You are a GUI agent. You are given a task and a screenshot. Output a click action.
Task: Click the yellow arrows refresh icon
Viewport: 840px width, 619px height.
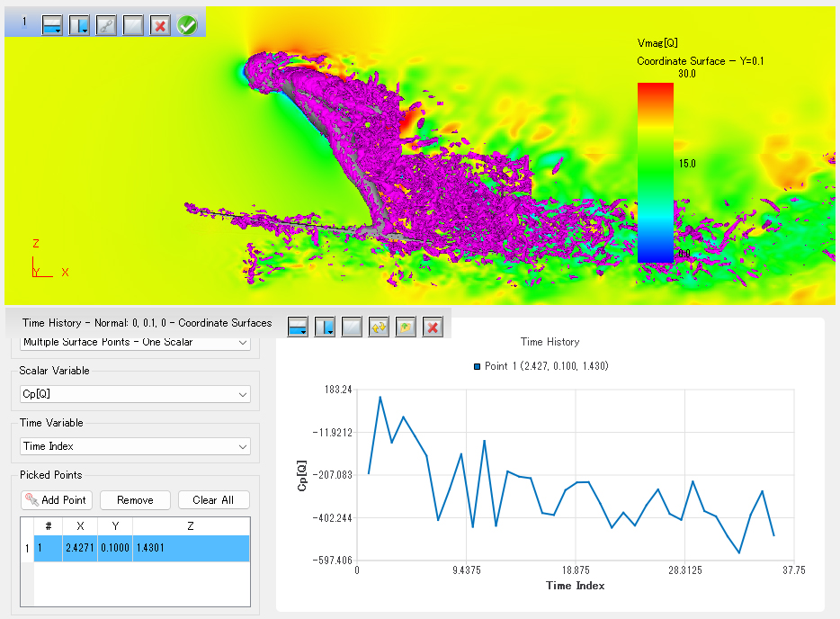coord(379,327)
